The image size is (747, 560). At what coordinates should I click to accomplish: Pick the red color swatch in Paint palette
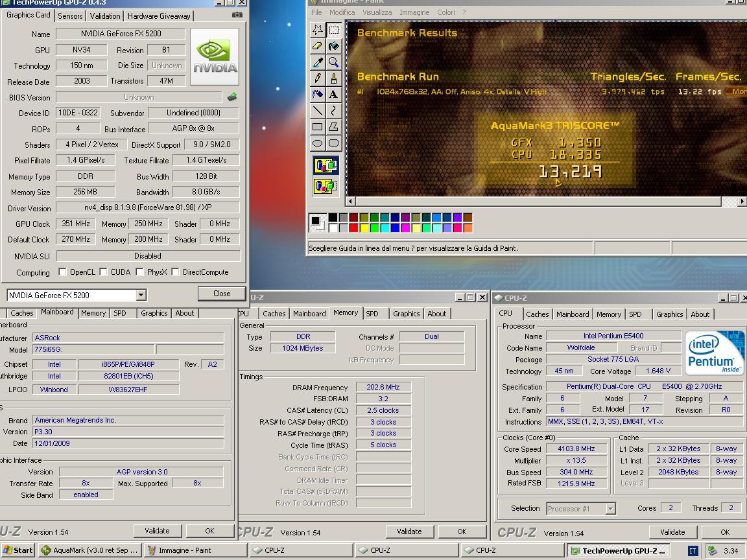pos(353,228)
